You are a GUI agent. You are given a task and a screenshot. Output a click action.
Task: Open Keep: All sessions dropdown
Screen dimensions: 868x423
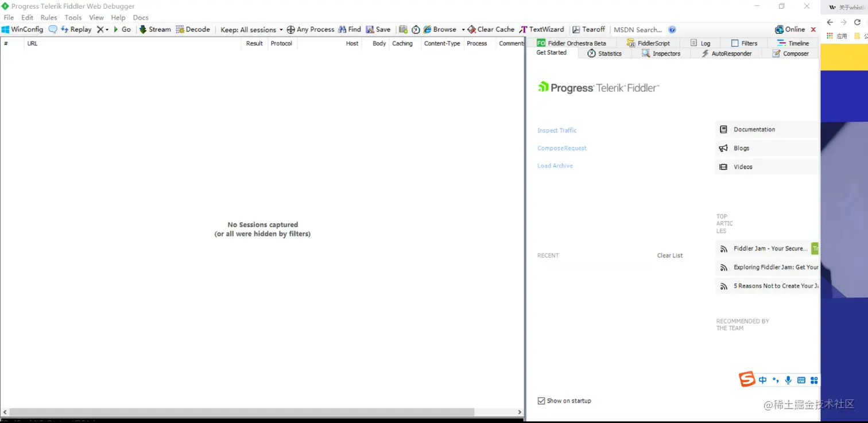tap(252, 30)
